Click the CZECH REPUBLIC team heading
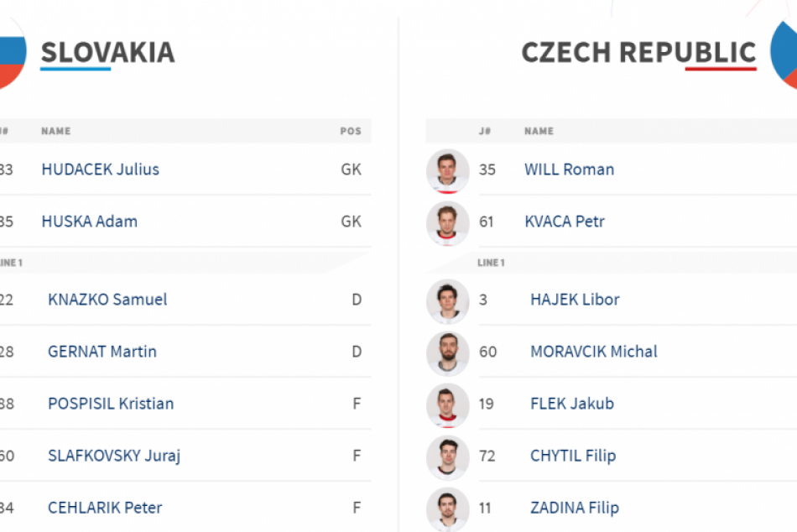This screenshot has width=797, height=532. (638, 52)
